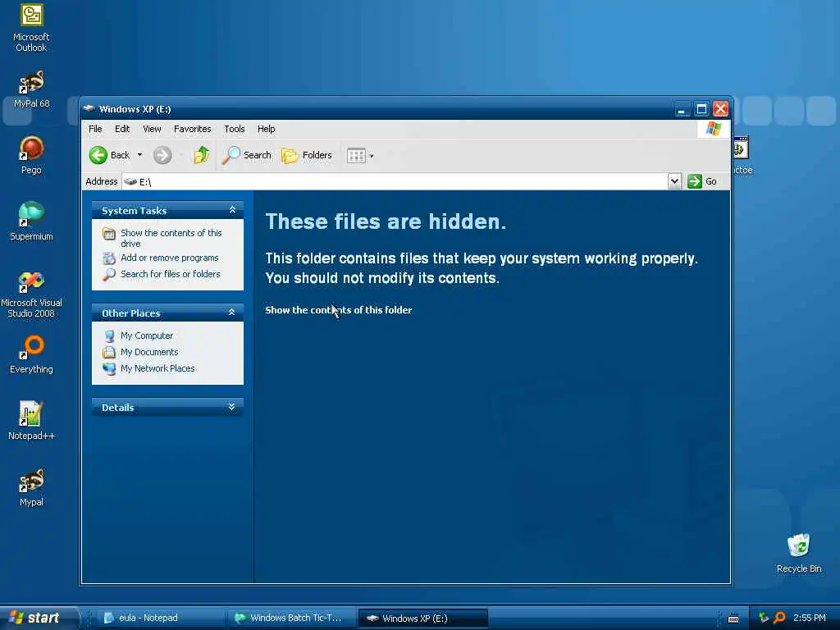Image resolution: width=840 pixels, height=630 pixels.
Task: Click the keyboard icon in taskbar
Action: pyautogui.click(x=733, y=619)
